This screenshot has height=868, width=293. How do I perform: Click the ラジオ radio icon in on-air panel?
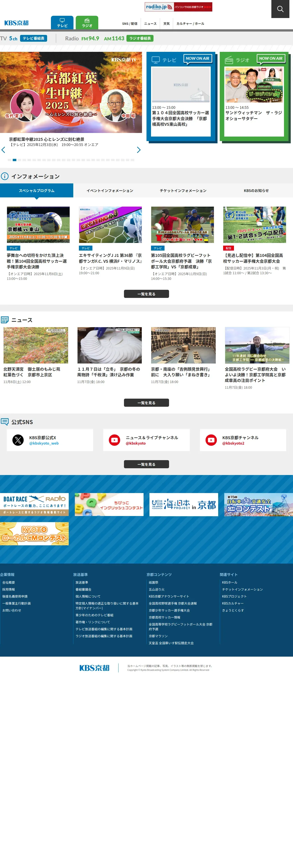click(229, 60)
